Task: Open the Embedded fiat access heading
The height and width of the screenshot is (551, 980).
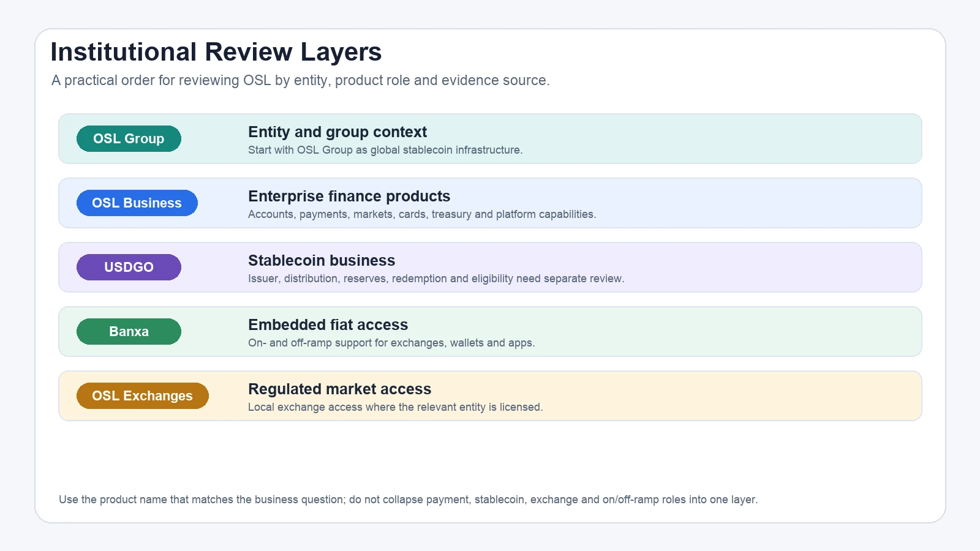Action: click(328, 325)
